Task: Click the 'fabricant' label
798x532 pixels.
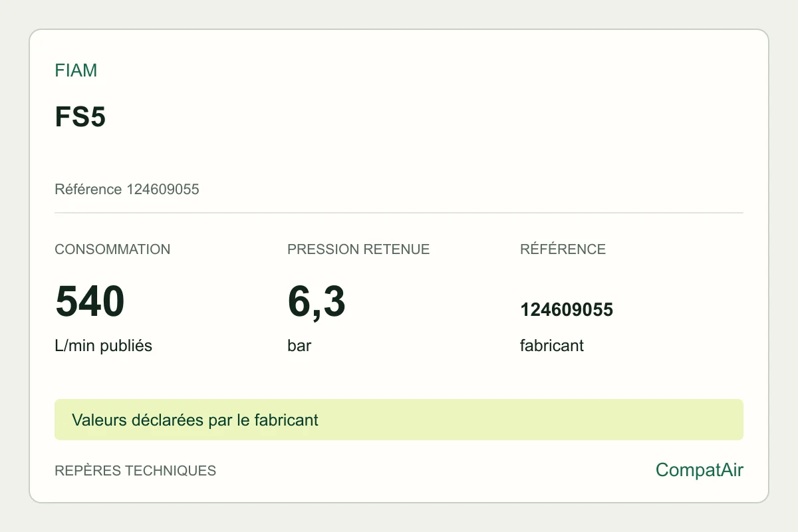Action: click(x=552, y=346)
